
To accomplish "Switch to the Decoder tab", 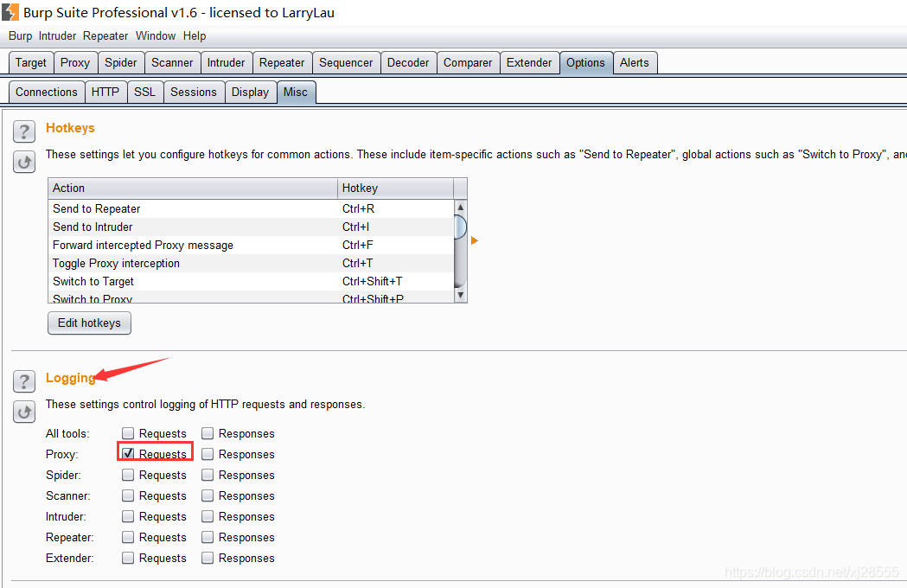I will click(x=408, y=62).
